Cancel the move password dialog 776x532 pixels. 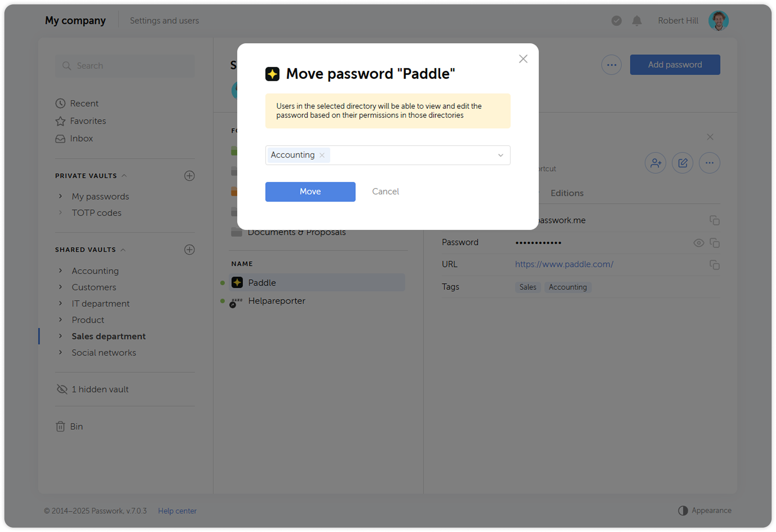click(385, 191)
